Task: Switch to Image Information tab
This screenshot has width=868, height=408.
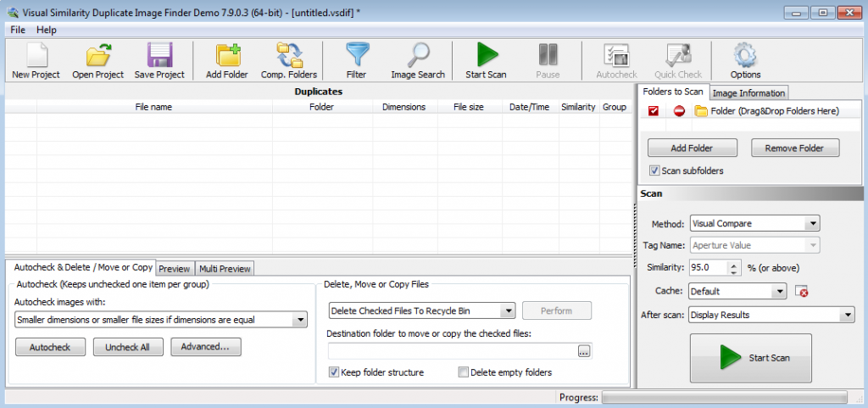Action: [748, 93]
